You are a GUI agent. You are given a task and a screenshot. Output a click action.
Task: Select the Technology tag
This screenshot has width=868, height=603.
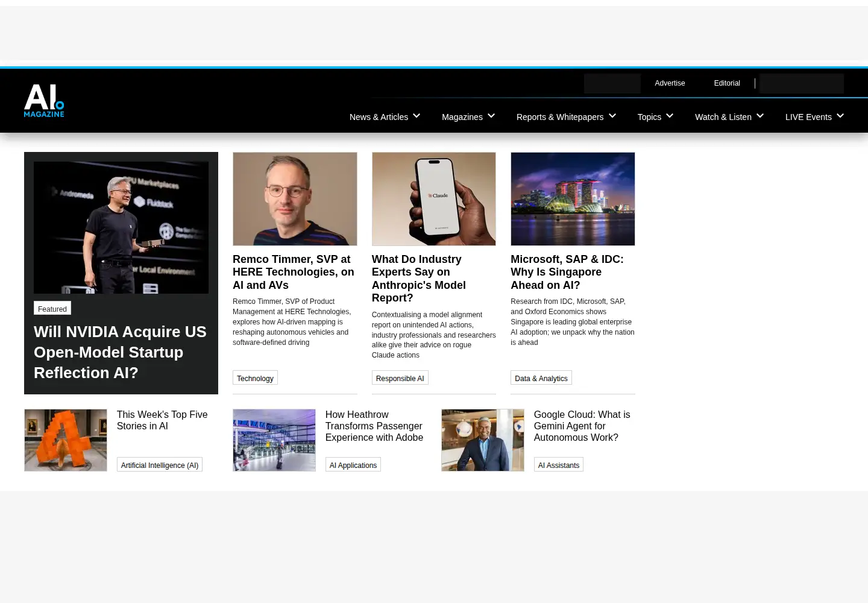tap(255, 378)
